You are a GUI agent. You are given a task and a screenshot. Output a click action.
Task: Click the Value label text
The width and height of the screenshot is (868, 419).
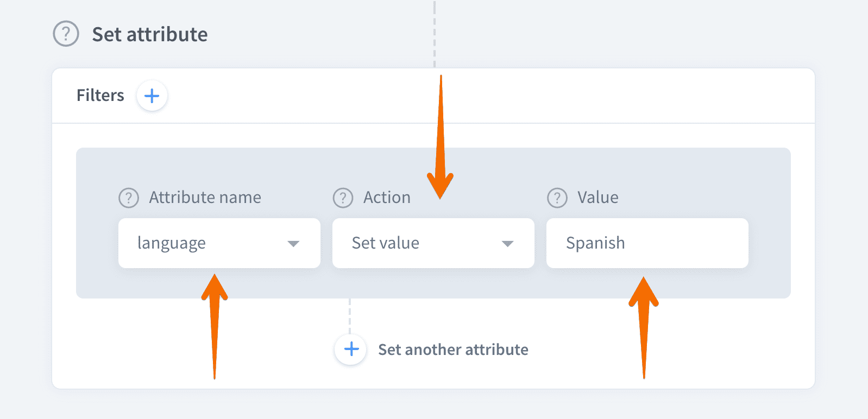pyautogui.click(x=597, y=198)
